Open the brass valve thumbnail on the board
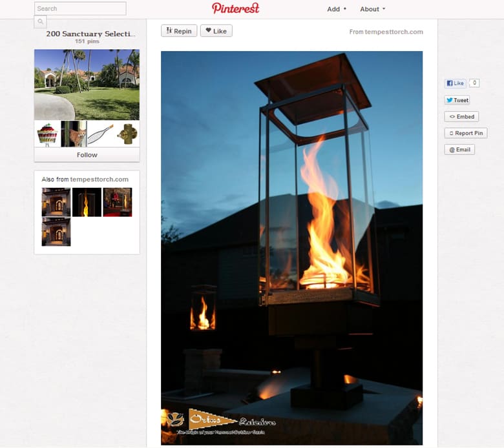The width and height of the screenshot is (504, 448). pos(127,134)
